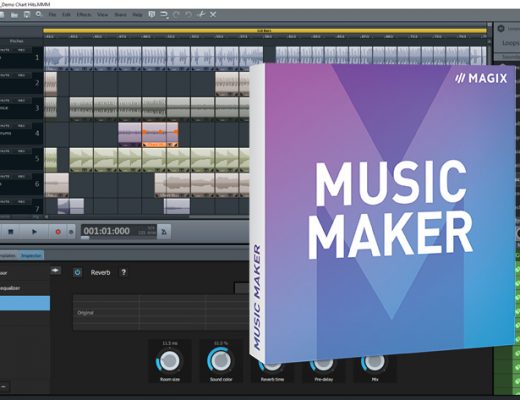This screenshot has height=400, width=520.
Task: Toggle the REC button on track 1
Action: [x=21, y=50]
